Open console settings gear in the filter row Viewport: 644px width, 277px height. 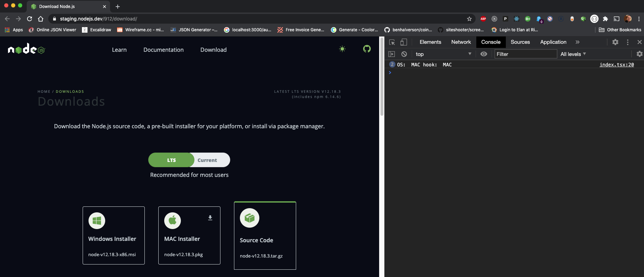tap(639, 54)
